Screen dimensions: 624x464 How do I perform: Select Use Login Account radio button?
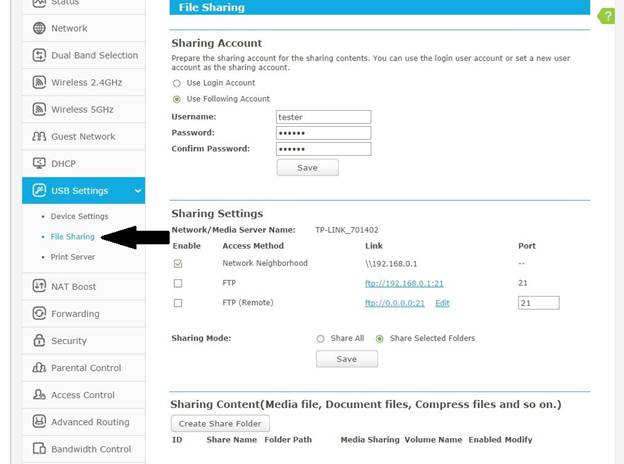coord(177,83)
